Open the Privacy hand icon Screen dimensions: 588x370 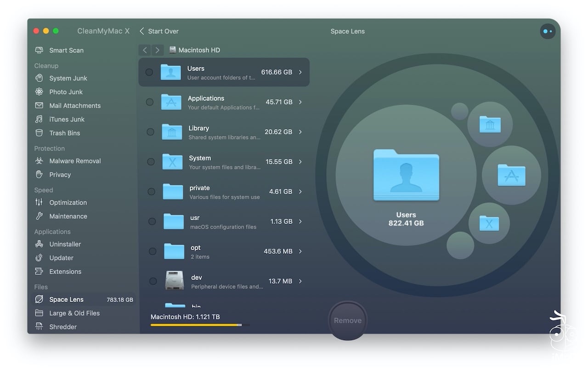tap(39, 175)
